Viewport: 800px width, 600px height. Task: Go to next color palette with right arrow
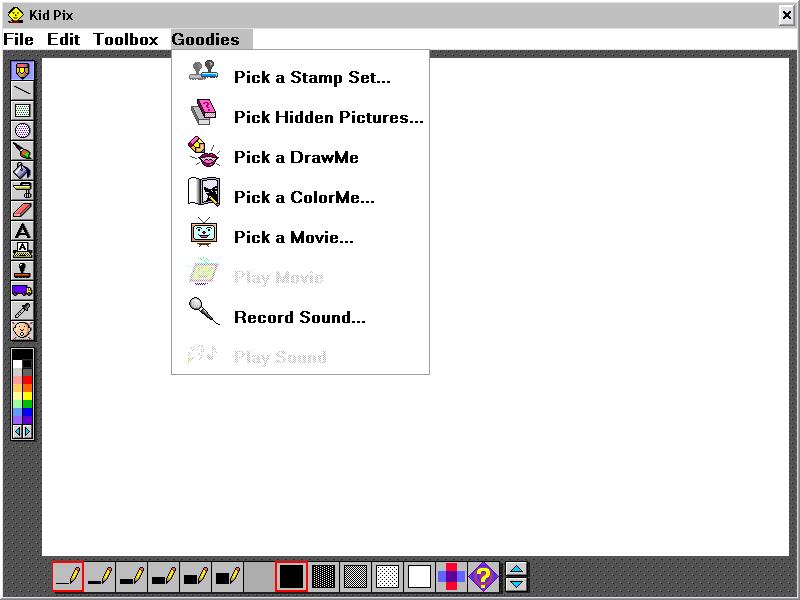tap(28, 431)
